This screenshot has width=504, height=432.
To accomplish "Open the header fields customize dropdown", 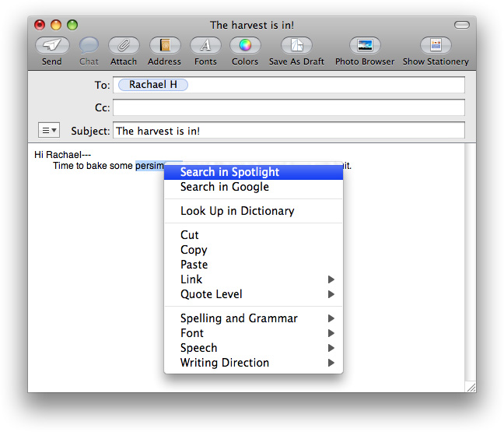I will (49, 130).
